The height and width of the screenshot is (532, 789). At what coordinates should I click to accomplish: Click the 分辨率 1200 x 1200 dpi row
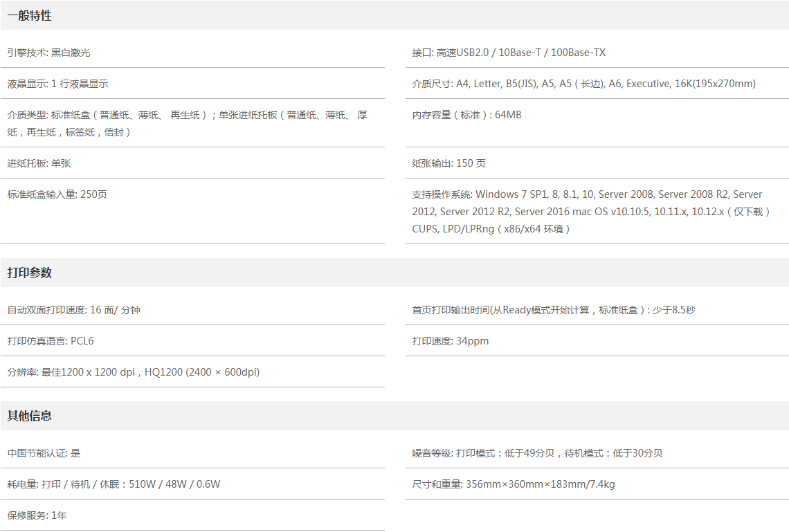coord(134,372)
